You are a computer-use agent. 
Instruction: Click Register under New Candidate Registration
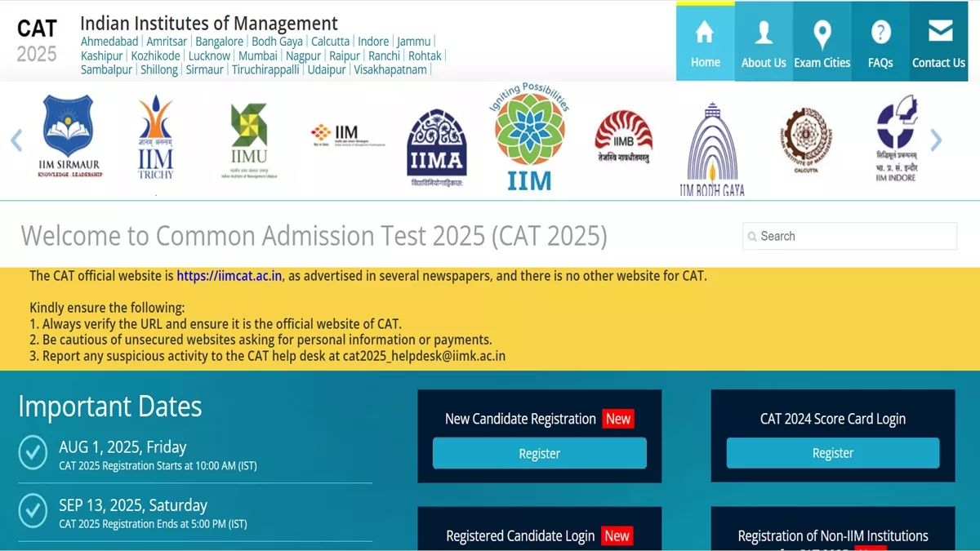pos(540,453)
